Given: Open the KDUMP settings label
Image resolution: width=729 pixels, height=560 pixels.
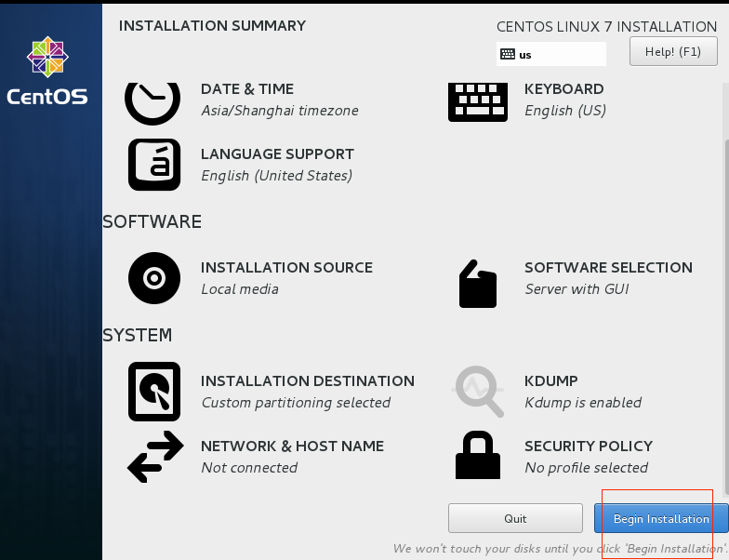Looking at the screenshot, I should click(x=551, y=381).
